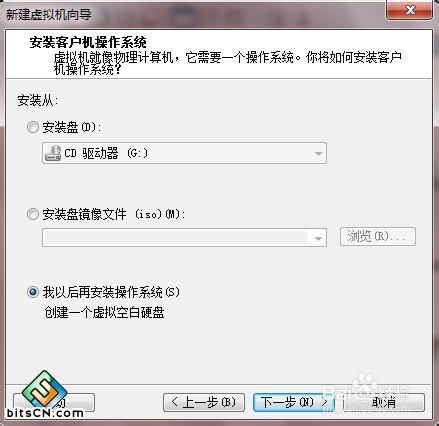The width and height of the screenshot is (439, 426).
Task: Proceed with 下一步(N) button
Action: click(x=294, y=402)
